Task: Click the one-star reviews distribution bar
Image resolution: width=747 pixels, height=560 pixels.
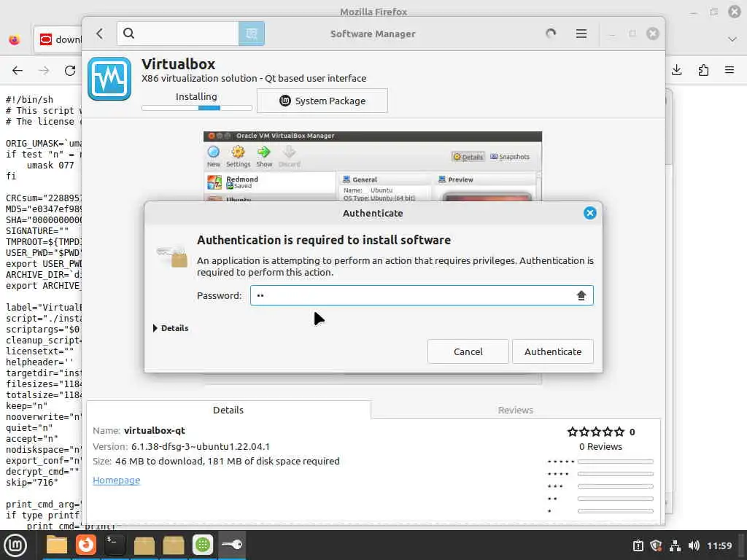Action: point(615,511)
